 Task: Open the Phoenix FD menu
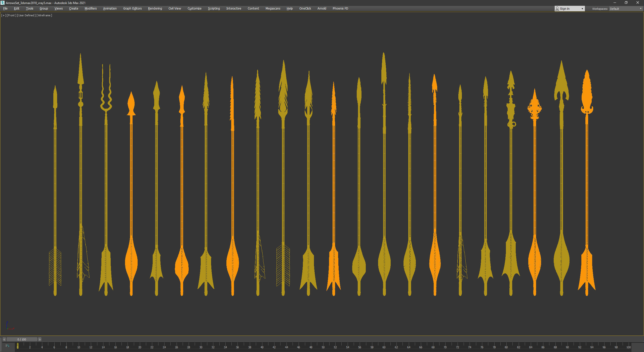click(340, 9)
